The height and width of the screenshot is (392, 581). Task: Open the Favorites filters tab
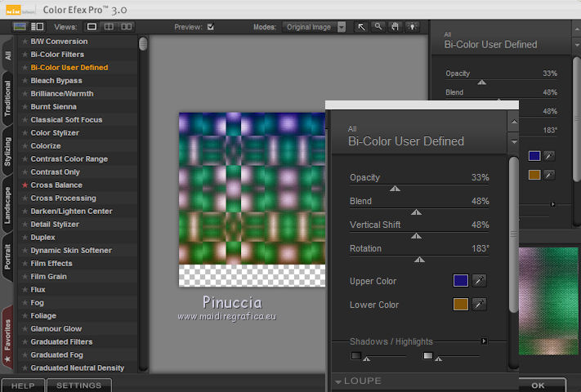[7, 339]
